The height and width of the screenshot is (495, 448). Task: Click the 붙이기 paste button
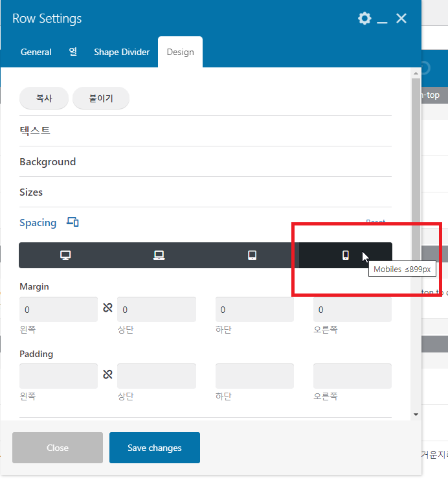pos(100,98)
